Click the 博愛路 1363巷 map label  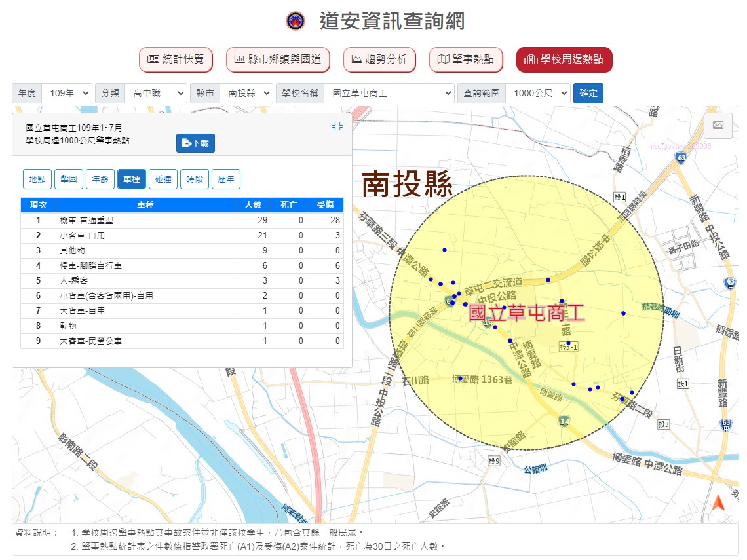click(482, 379)
